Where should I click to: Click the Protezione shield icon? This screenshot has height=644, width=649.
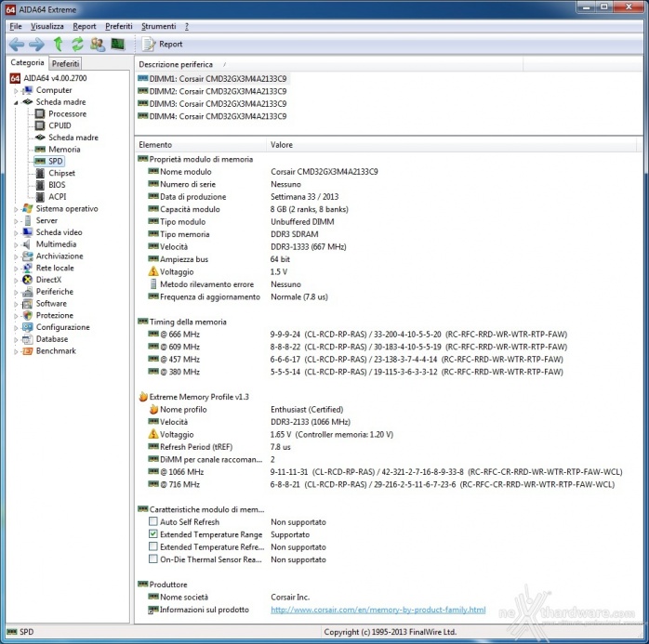tap(27, 315)
